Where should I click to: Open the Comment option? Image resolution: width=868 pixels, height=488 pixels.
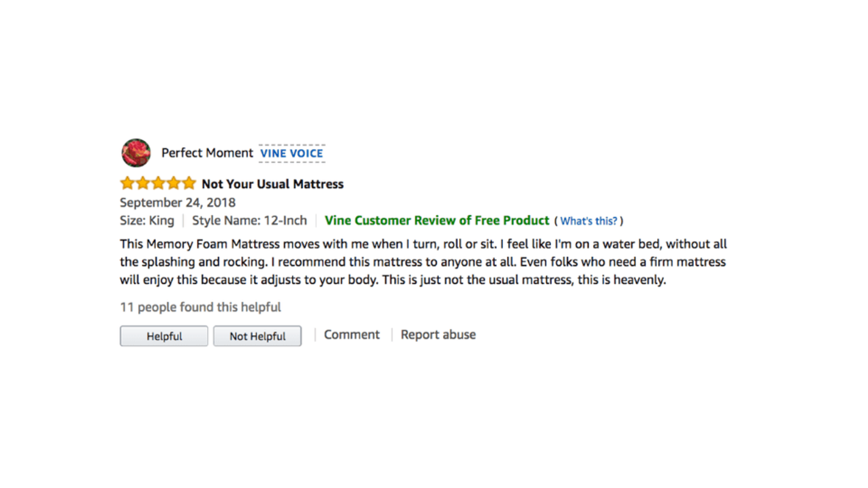(351, 334)
